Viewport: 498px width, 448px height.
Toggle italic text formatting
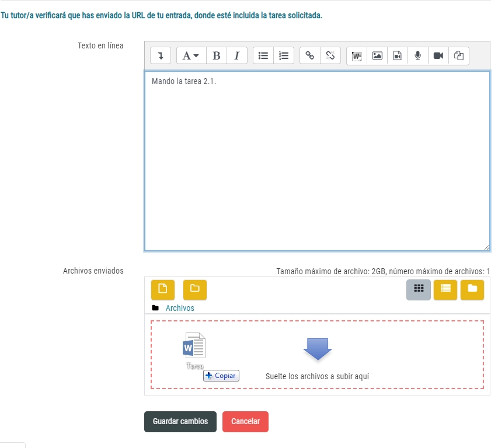pos(236,55)
